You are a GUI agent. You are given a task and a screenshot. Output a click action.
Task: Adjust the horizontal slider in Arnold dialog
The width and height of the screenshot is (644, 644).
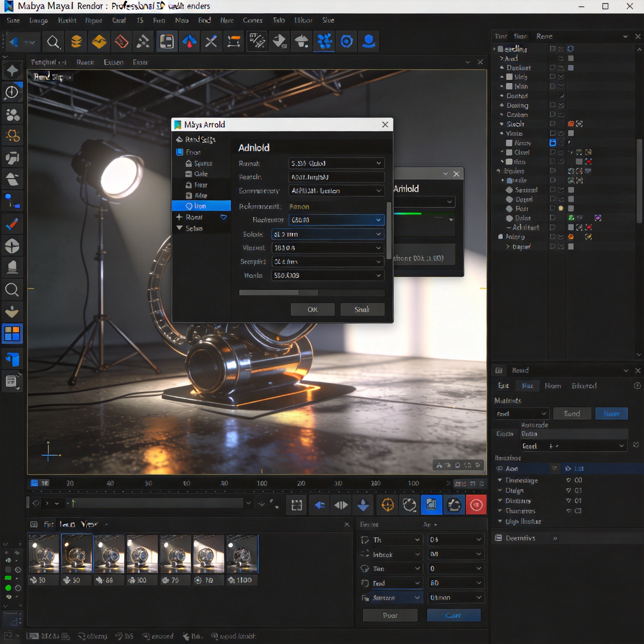(312, 293)
